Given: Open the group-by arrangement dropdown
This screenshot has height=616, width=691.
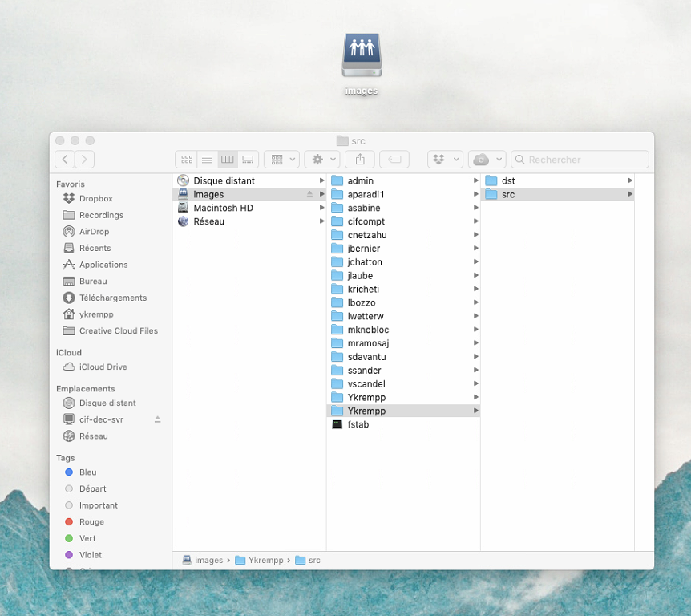Looking at the screenshot, I should [281, 160].
